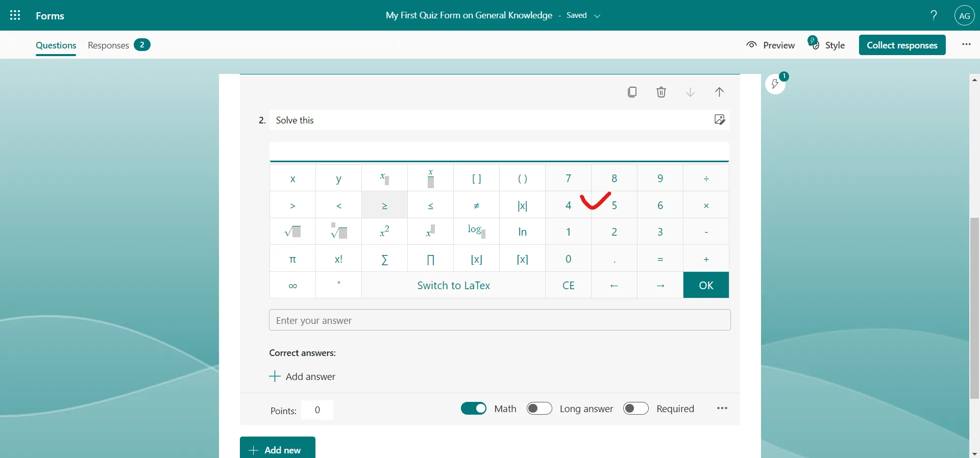The width and height of the screenshot is (980, 458).
Task: Click the form title My First Quiz Form
Action: click(469, 15)
